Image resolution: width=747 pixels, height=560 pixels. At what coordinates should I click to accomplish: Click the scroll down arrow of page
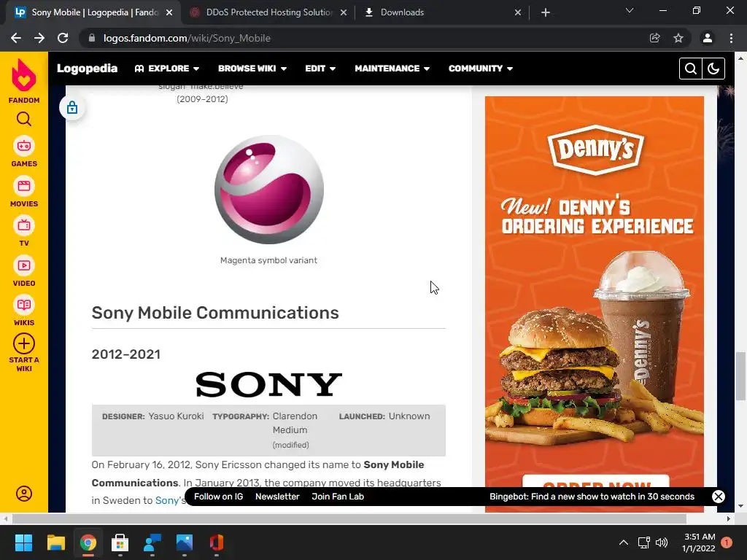pos(740,506)
